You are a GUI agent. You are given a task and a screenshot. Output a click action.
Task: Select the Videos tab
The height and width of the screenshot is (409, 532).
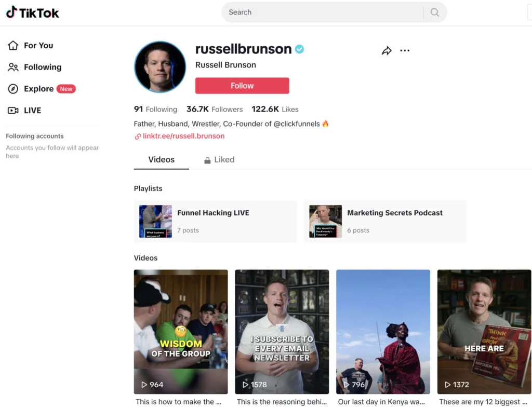click(161, 159)
